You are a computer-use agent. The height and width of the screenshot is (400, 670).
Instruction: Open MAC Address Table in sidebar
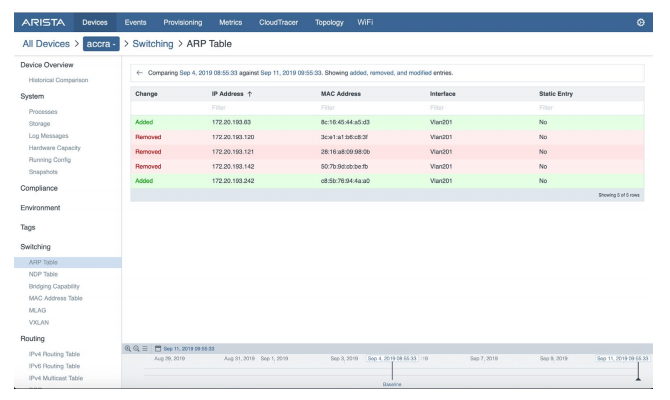pos(56,298)
